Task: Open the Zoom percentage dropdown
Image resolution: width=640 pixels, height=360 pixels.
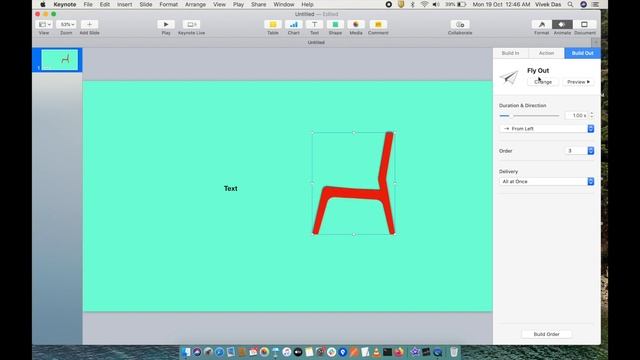Action: pyautogui.click(x=66, y=24)
